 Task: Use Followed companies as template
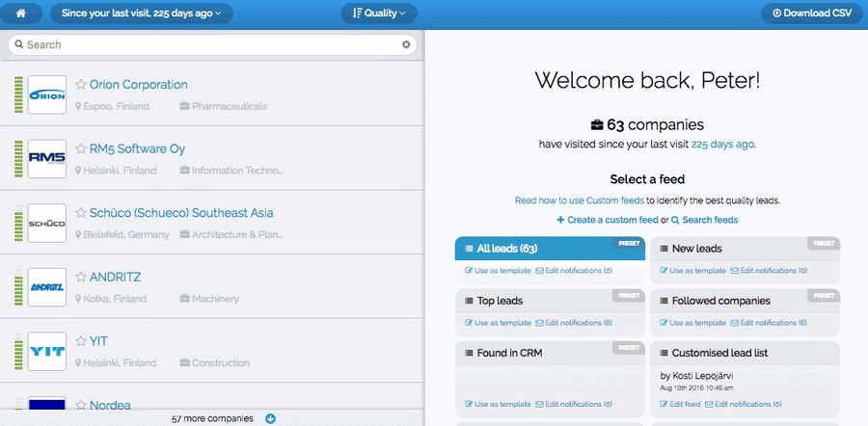click(x=692, y=323)
